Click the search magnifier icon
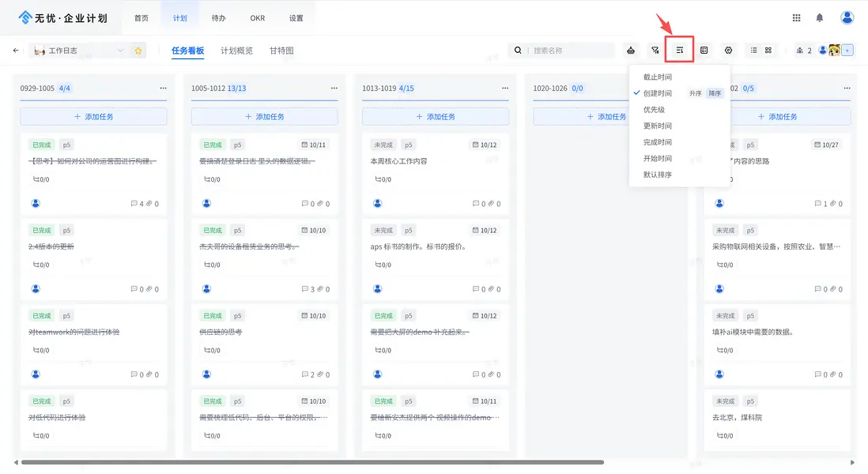The image size is (868, 474). coord(518,51)
